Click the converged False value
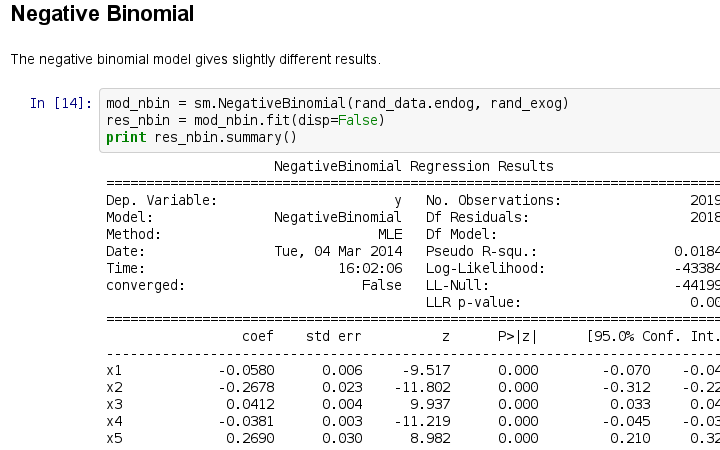720x450 pixels. [380, 285]
